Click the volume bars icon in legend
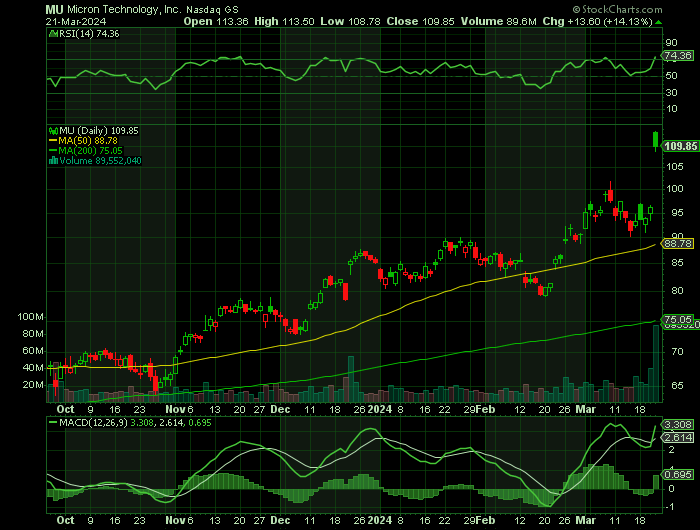The height and width of the screenshot is (530, 700). point(53,161)
